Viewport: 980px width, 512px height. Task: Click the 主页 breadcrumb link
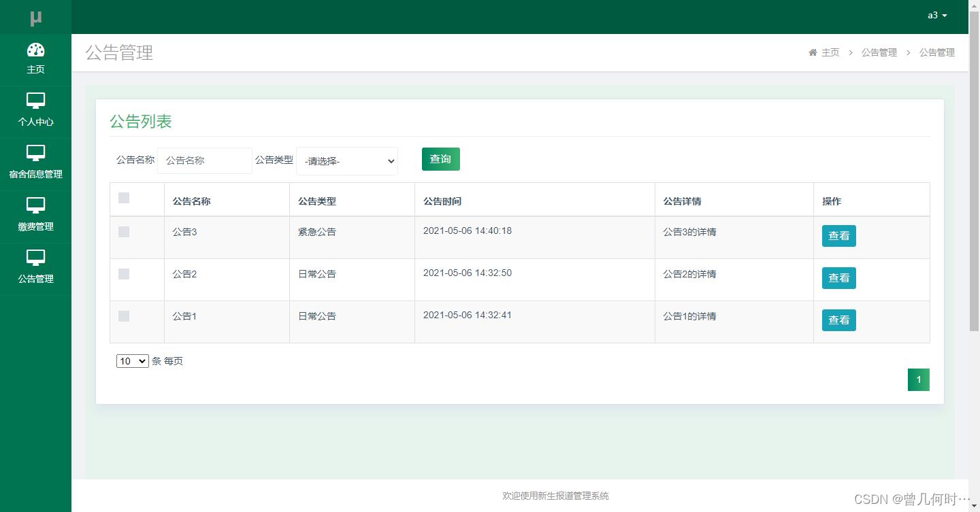[x=830, y=52]
